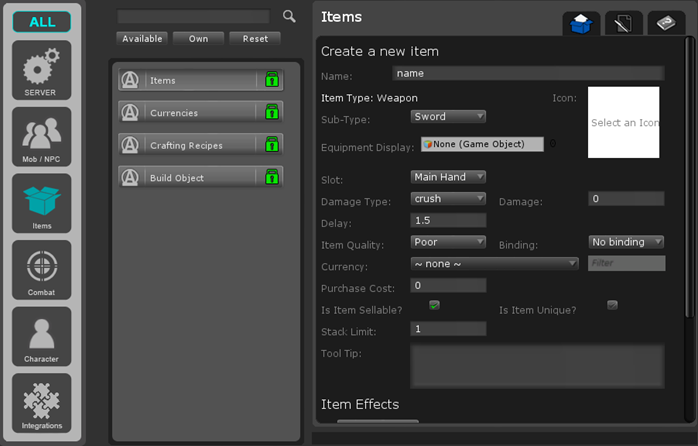Click the Available filter button

[142, 39]
